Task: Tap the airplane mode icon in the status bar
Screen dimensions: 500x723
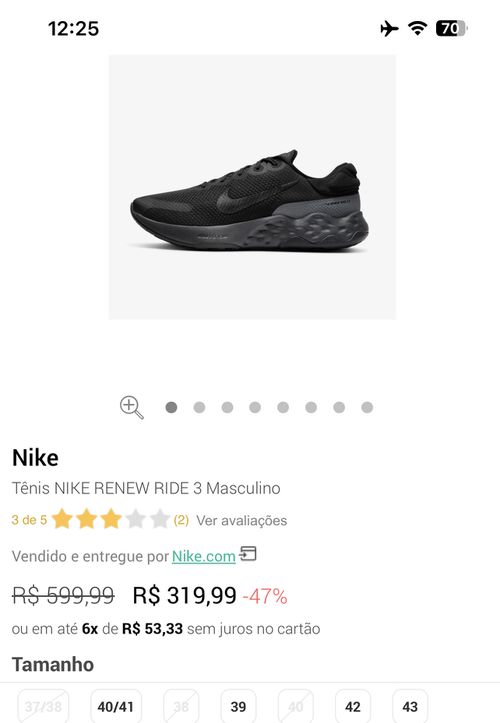Action: [389, 29]
